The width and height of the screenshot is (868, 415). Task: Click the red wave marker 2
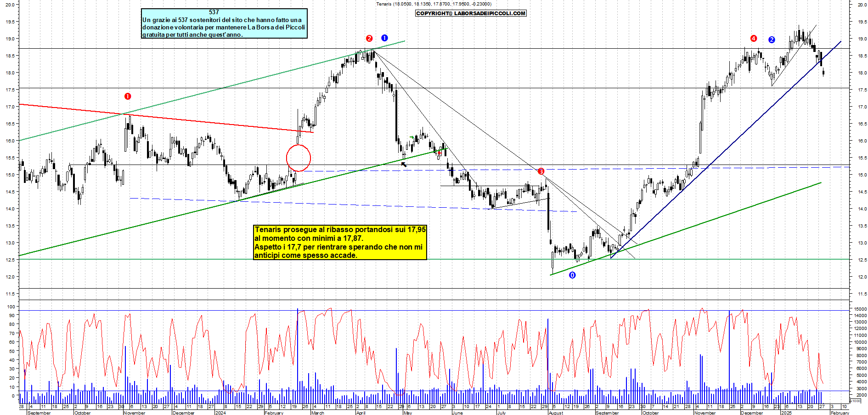[369, 39]
